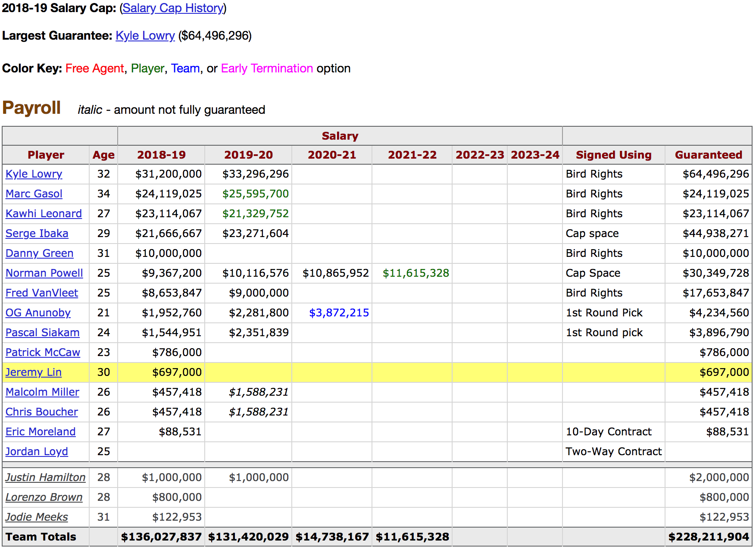Open Serge Ibaka's player page

(37, 234)
